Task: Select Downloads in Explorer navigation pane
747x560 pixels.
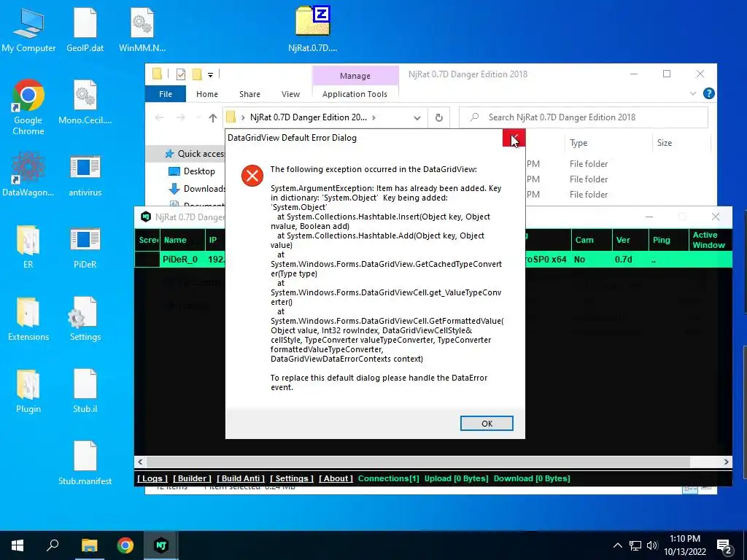Action: [x=197, y=189]
